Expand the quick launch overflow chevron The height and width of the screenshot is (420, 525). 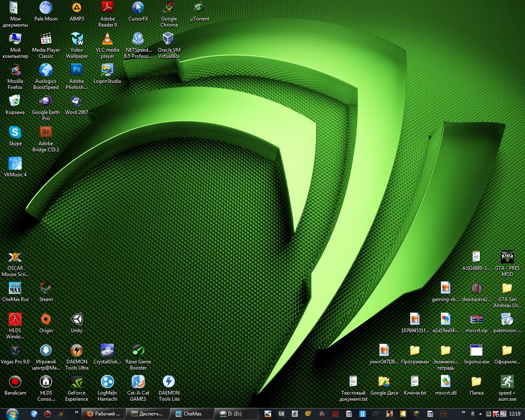coord(77,412)
